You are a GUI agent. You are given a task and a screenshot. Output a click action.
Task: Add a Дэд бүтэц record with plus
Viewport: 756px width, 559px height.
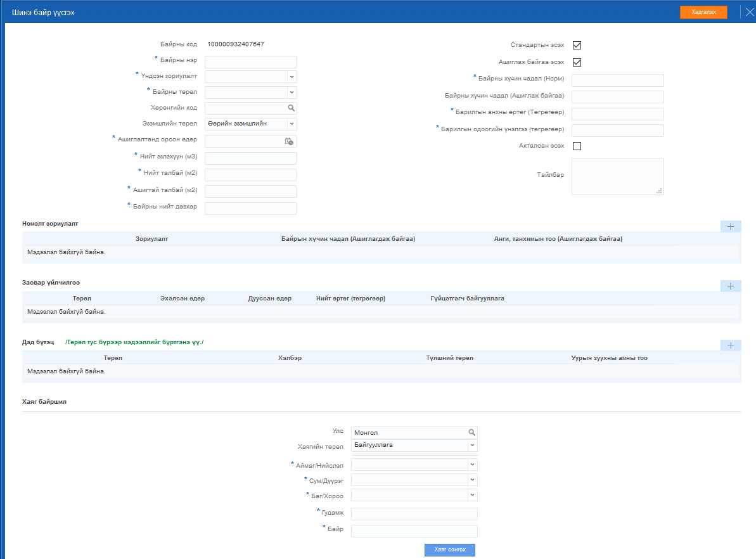[731, 345]
